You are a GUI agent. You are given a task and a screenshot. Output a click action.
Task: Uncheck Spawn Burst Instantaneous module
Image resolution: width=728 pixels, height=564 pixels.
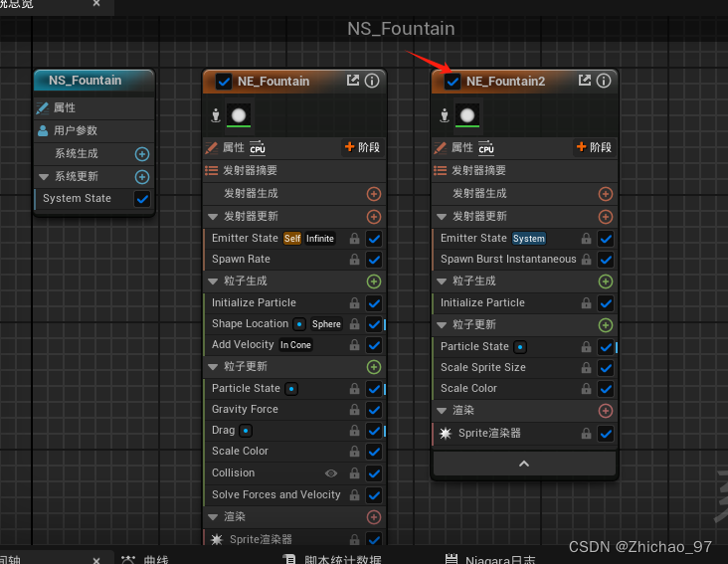(x=606, y=260)
